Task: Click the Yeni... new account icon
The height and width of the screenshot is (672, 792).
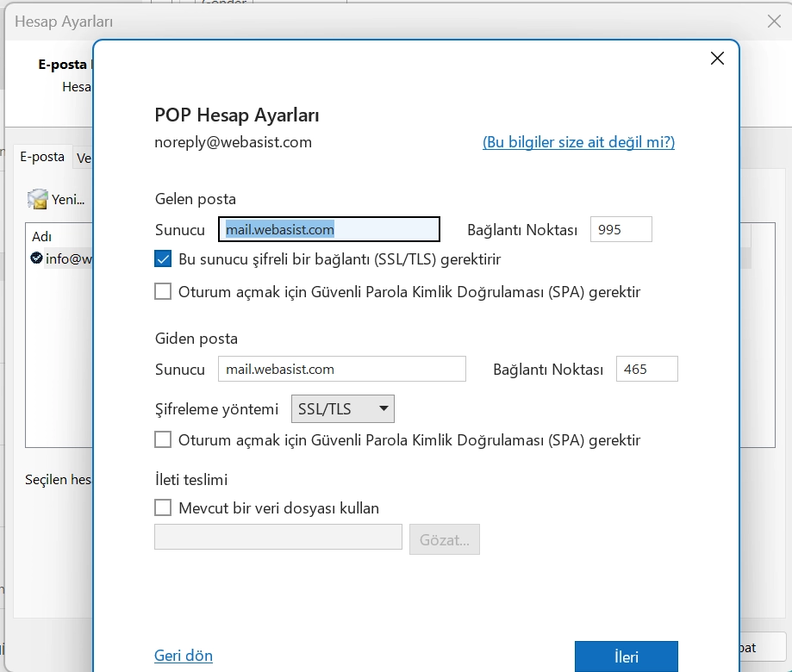Action: click(37, 199)
